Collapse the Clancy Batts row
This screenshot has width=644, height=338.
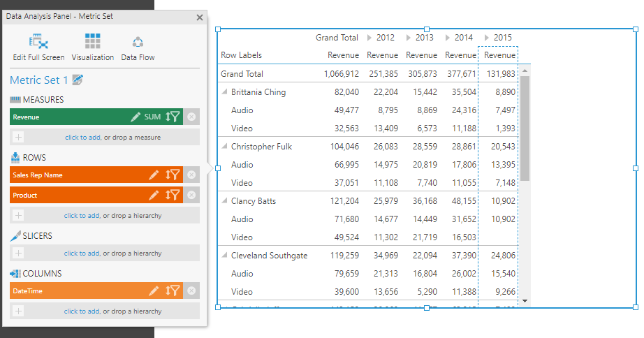(225, 201)
